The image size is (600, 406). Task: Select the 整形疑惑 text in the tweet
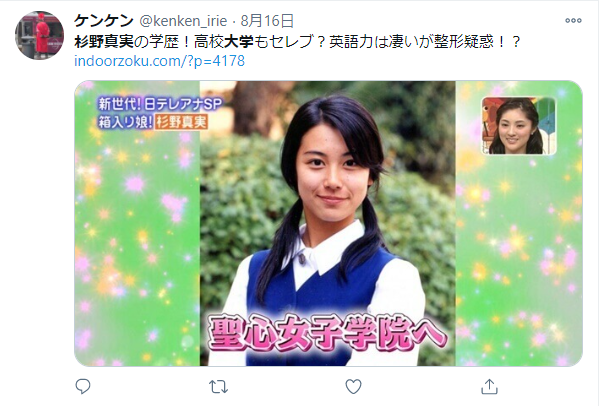point(464,41)
